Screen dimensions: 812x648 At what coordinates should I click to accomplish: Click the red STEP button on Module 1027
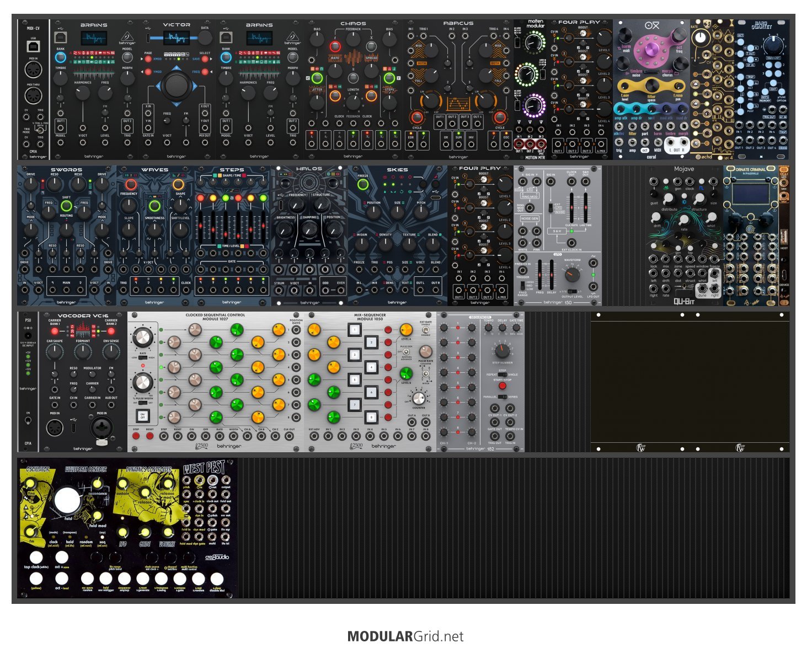tap(136, 436)
